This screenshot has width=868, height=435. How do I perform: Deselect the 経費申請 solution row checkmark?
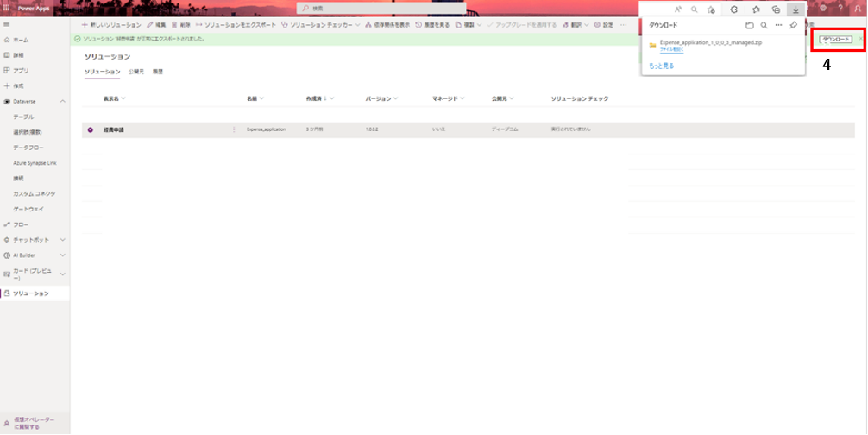click(x=91, y=129)
